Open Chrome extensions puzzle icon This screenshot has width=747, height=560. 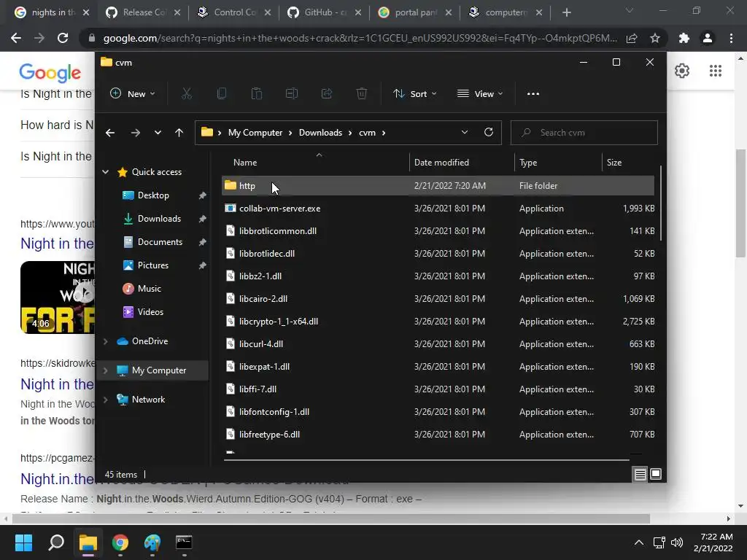click(x=684, y=38)
